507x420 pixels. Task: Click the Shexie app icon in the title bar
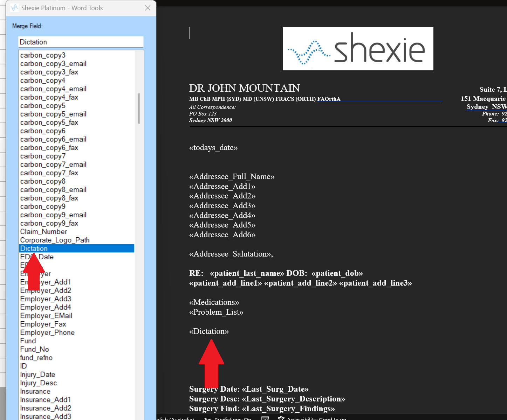(14, 8)
